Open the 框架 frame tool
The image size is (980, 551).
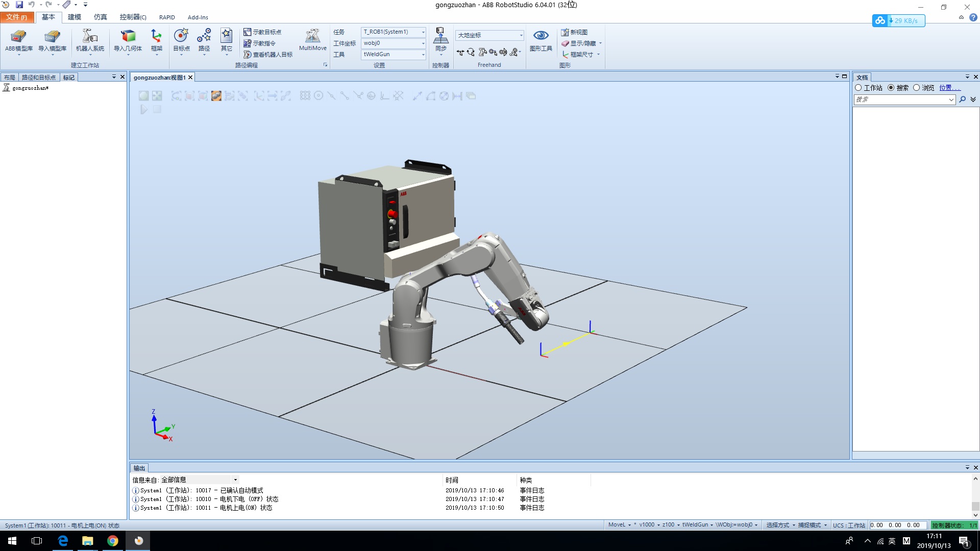156,41
